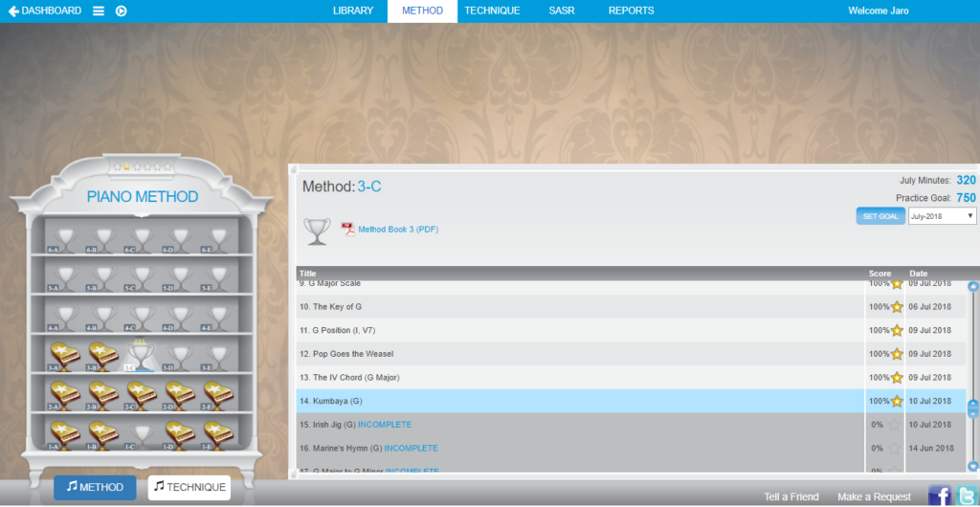
Task: Open the 2-C gold piano trophy
Action: click(142, 395)
